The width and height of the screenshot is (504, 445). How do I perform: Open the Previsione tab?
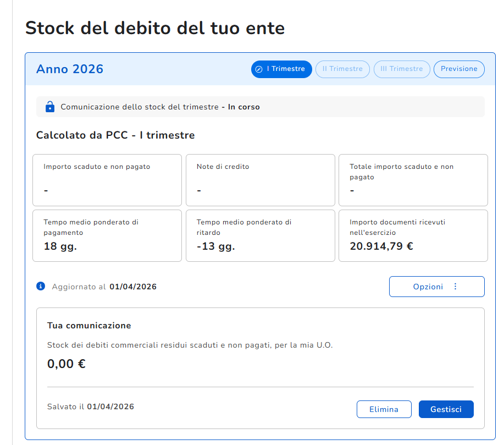459,69
